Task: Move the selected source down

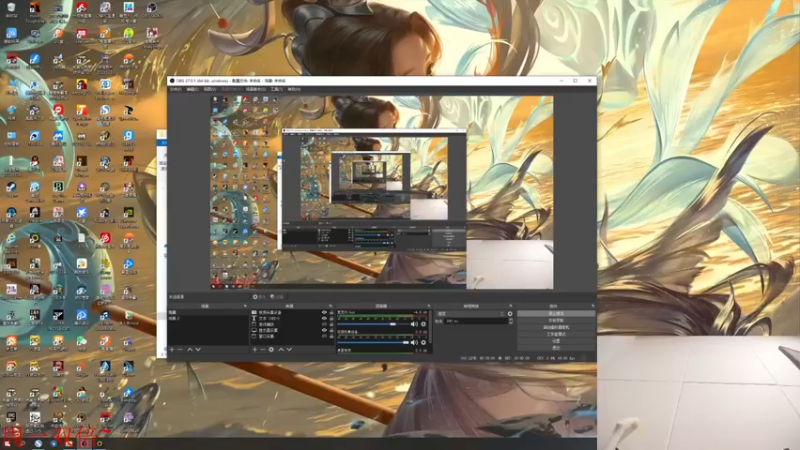Action: point(289,349)
